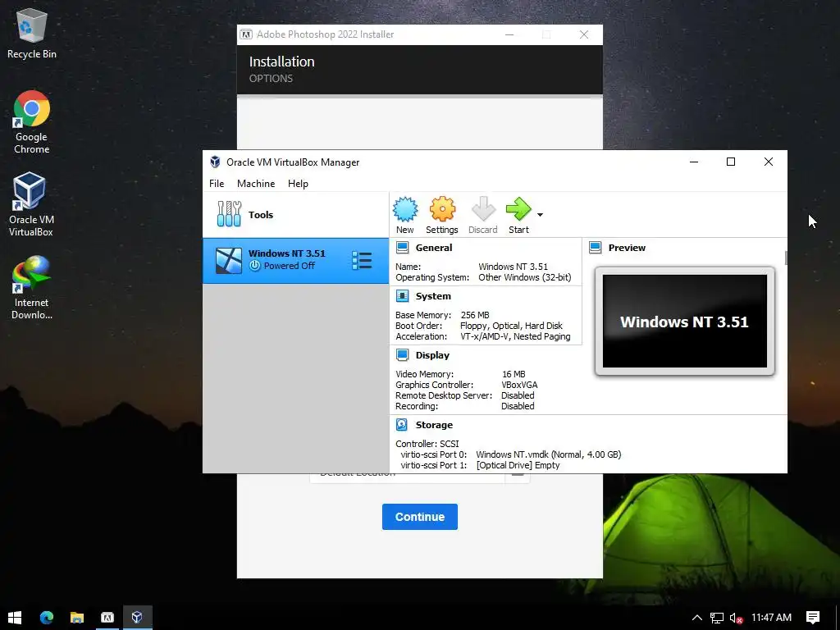
Task: Start the VM with green arrow
Action: [x=518, y=209]
